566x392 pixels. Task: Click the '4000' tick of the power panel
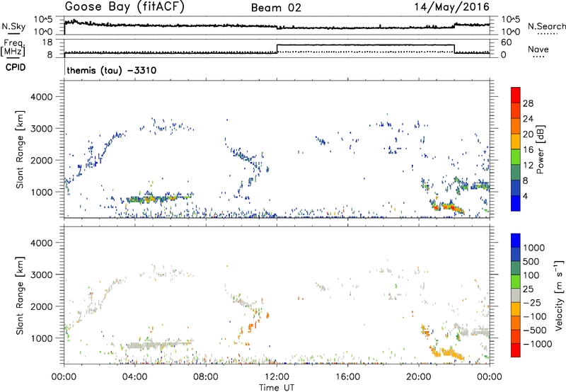pos(41,97)
